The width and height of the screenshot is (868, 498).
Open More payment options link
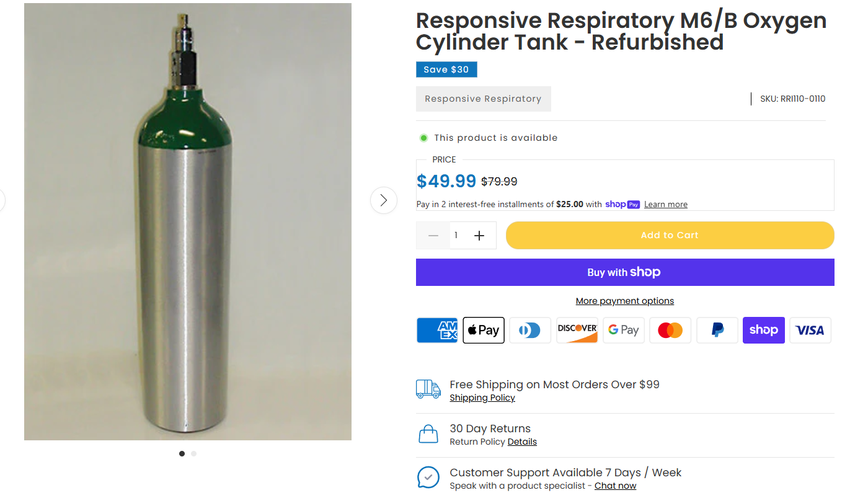coord(624,301)
